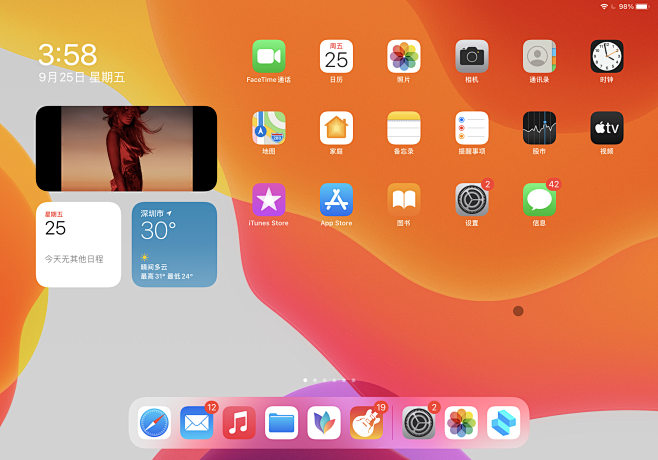Open the Home app
The width and height of the screenshot is (658, 460).
336,128
